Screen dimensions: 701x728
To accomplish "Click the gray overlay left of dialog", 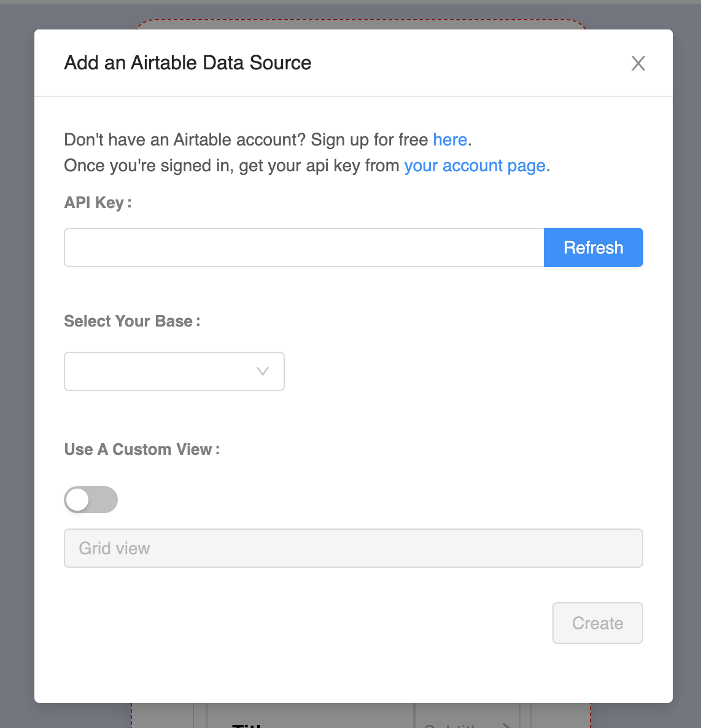I will (x=17, y=368).
